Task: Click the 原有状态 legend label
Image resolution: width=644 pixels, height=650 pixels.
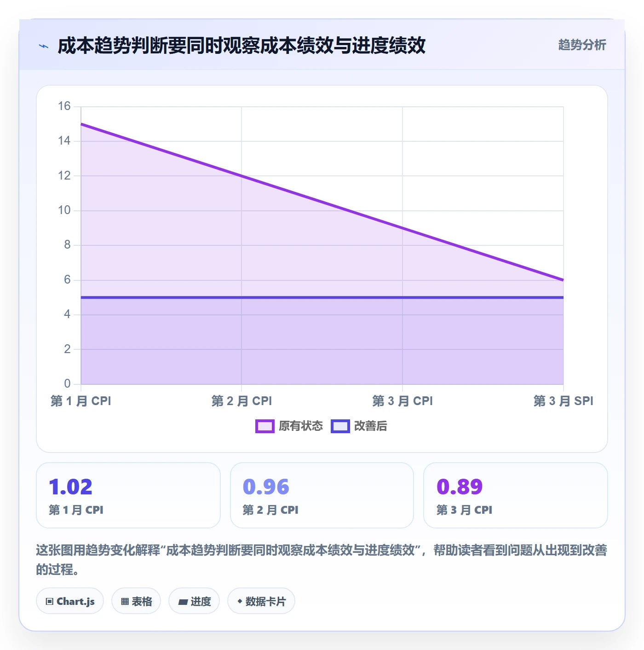Action: [301, 426]
